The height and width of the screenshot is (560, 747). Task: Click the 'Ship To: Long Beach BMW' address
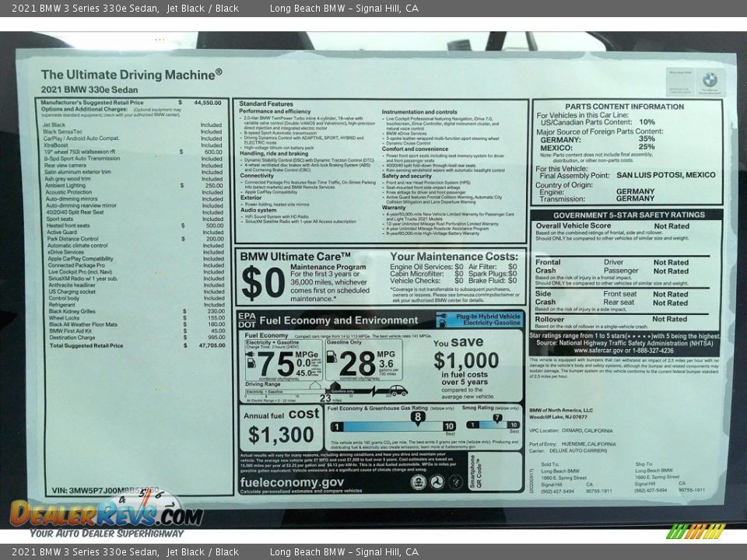click(670, 477)
